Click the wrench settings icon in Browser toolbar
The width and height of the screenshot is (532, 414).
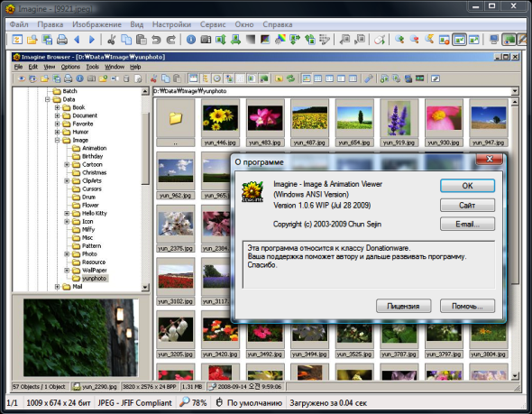pos(369,78)
